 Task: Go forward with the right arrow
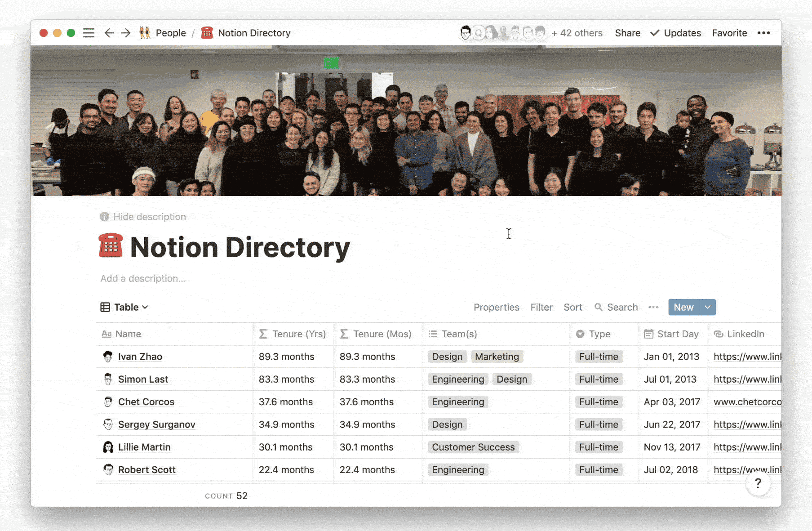(126, 33)
